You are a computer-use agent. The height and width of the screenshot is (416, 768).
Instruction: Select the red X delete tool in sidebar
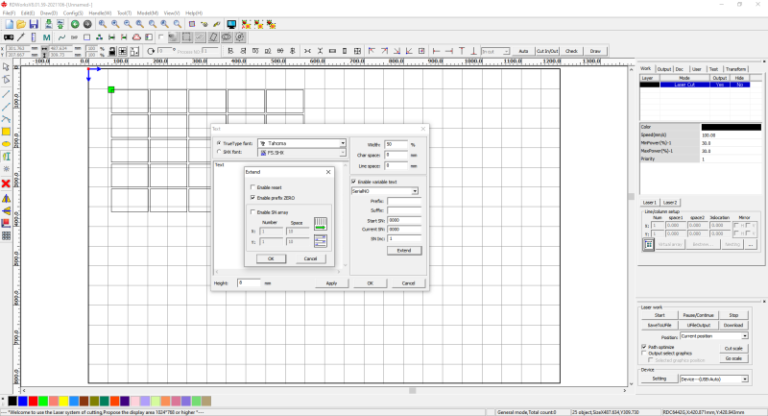pos(6,183)
